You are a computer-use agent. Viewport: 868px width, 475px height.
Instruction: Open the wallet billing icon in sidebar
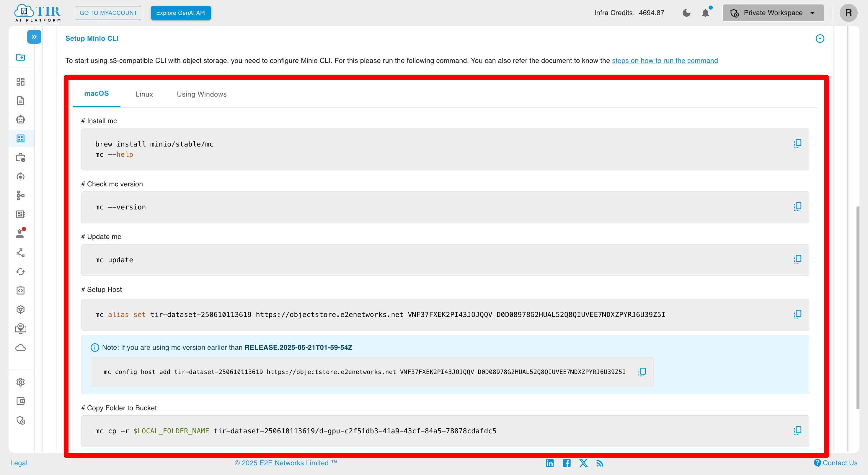[x=21, y=401]
